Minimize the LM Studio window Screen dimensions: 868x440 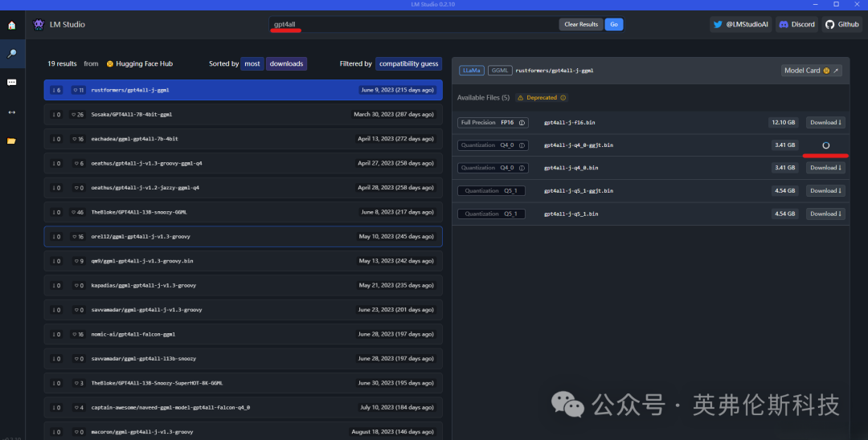coord(816,5)
